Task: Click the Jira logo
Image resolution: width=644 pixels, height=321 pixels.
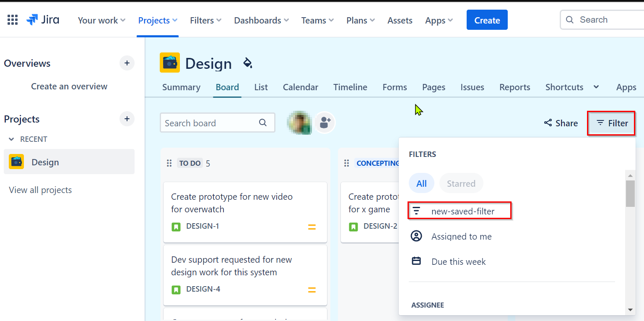Action: (x=43, y=20)
